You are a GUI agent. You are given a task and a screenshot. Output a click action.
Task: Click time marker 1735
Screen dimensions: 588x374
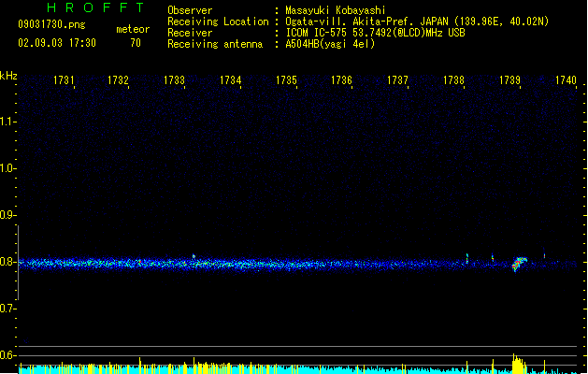[286, 80]
